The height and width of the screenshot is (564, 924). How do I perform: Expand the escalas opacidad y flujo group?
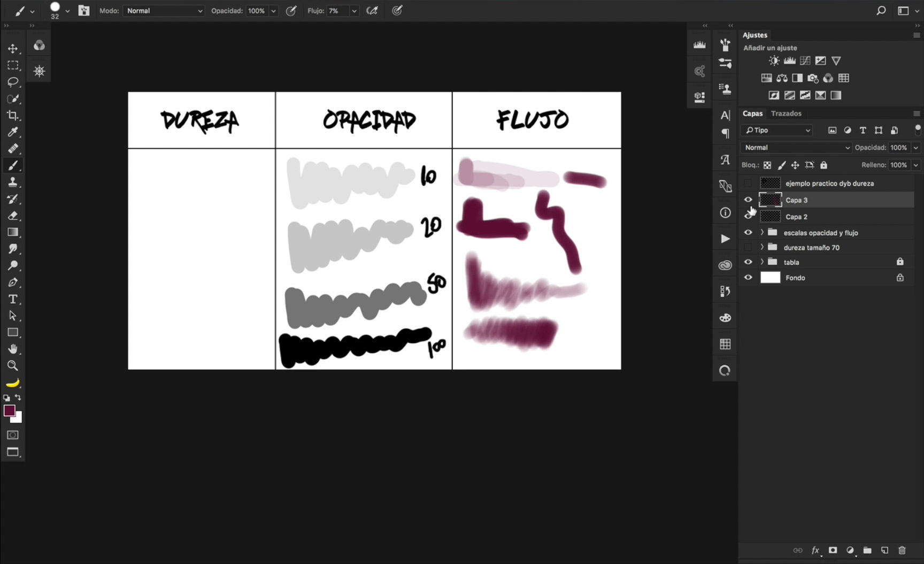click(762, 232)
